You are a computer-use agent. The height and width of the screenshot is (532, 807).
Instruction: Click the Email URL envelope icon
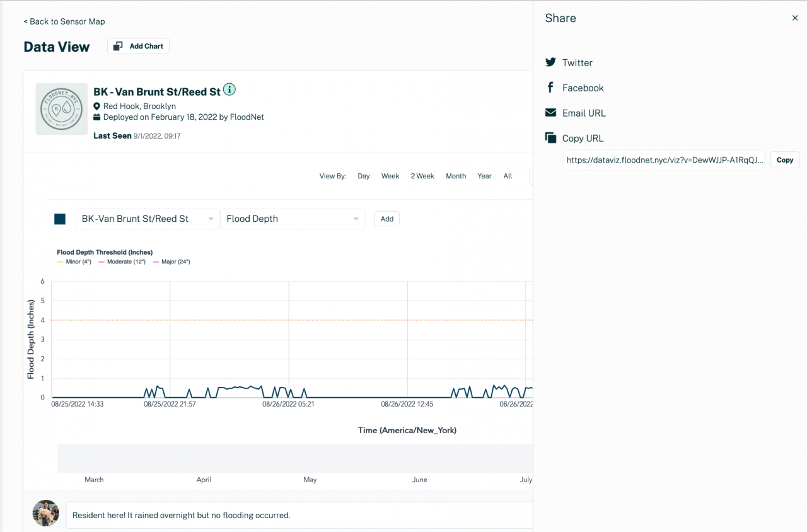pyautogui.click(x=552, y=113)
